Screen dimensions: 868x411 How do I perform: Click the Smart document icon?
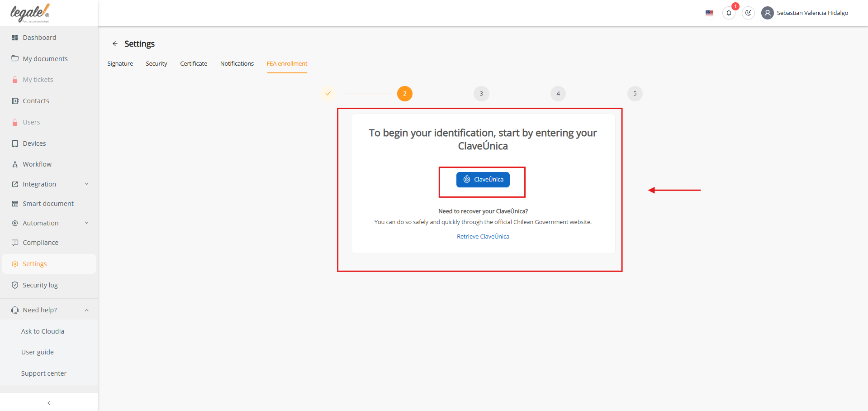point(15,204)
